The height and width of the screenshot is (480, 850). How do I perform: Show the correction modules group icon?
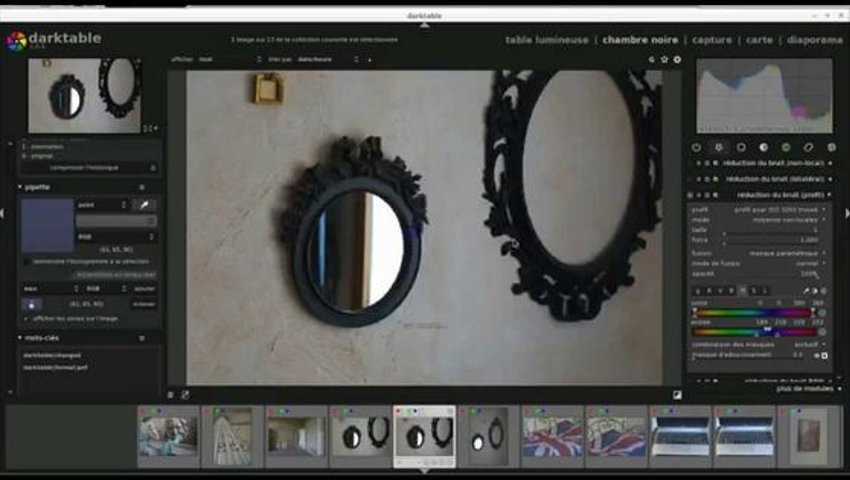808,147
